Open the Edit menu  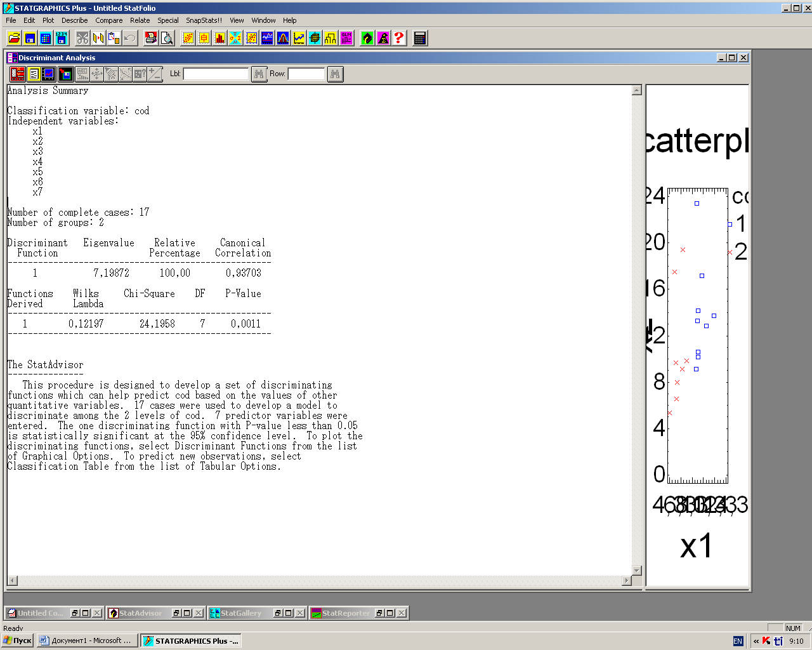[29, 20]
